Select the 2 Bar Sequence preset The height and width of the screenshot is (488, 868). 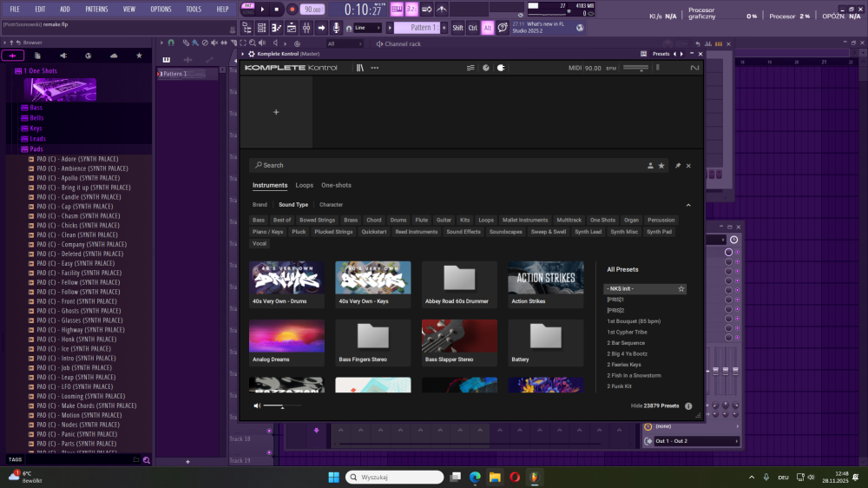[626, 343]
